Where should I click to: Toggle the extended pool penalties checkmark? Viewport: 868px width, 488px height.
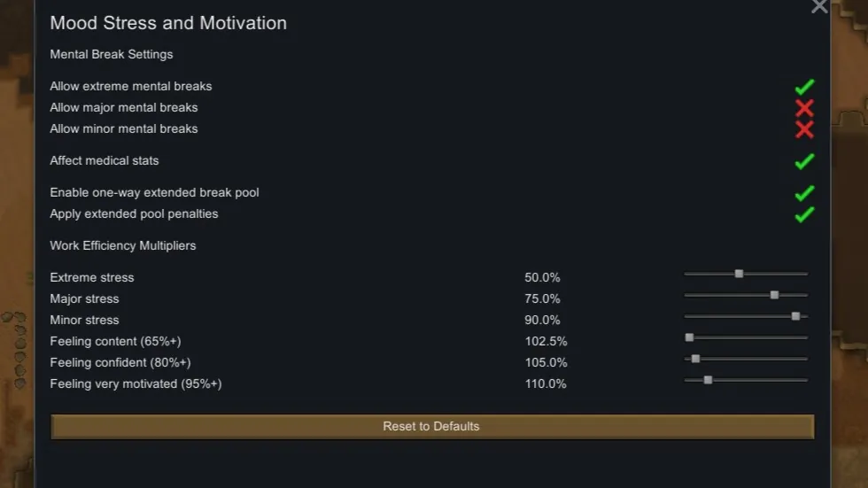click(804, 214)
